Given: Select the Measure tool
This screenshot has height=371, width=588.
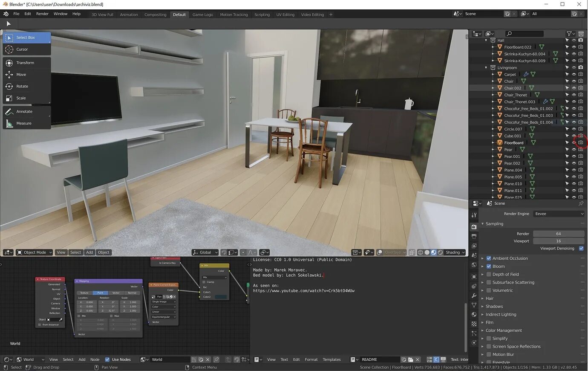Looking at the screenshot, I should [x=26, y=123].
